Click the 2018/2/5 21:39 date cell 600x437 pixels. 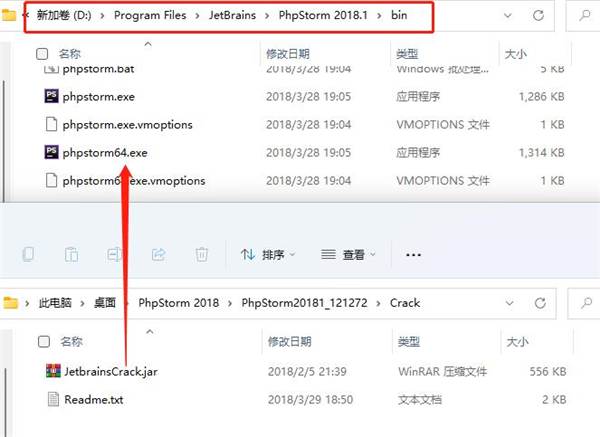pyautogui.click(x=307, y=371)
